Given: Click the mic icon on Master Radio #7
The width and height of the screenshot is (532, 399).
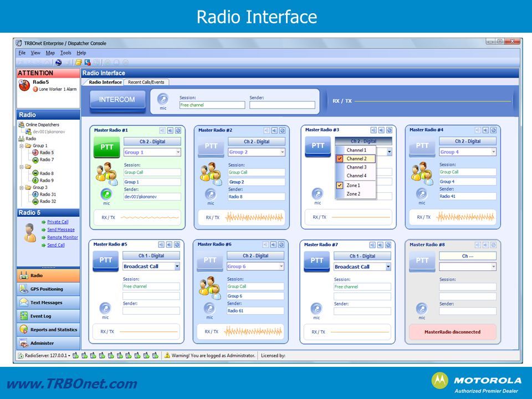Looking at the screenshot, I should 316,309.
